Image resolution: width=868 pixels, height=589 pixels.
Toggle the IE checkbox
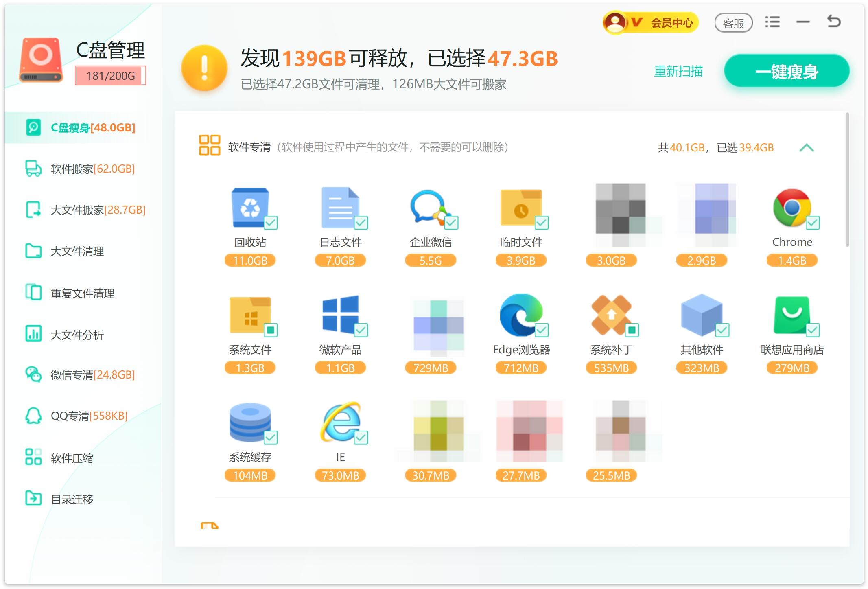(x=361, y=438)
